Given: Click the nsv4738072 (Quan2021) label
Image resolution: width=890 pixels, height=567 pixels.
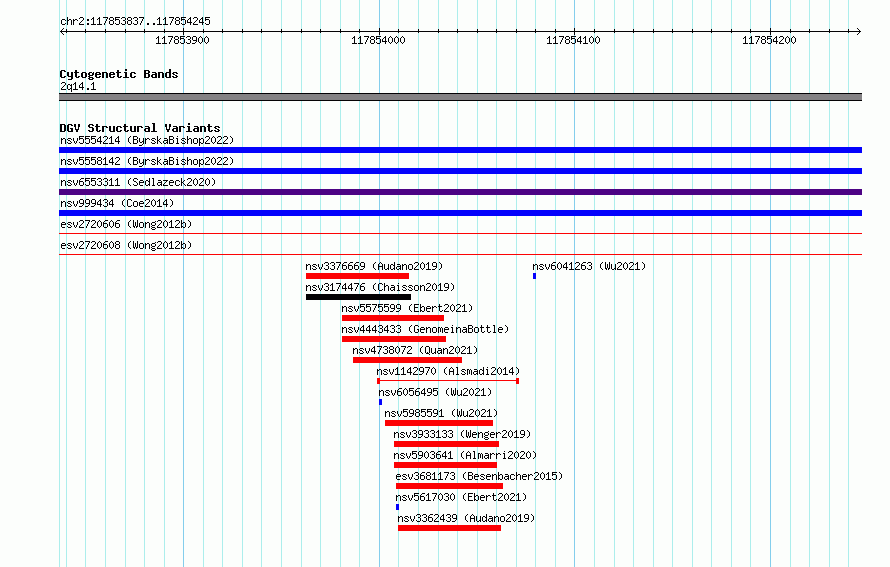Looking at the screenshot, I should tap(415, 350).
